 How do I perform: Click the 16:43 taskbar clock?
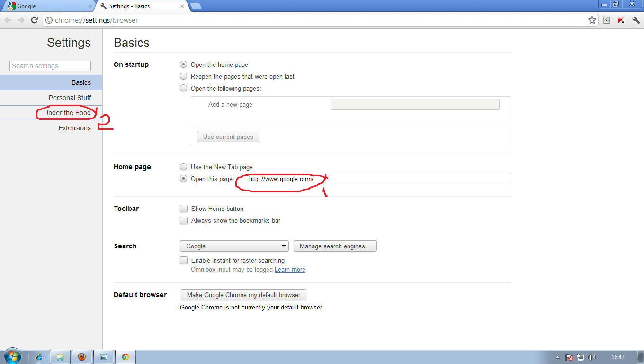[x=617, y=357]
